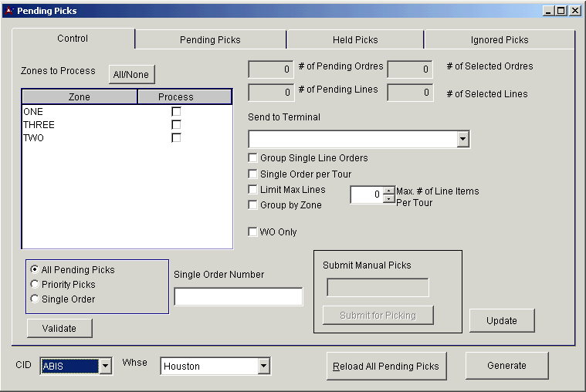Click the Generate button

point(506,366)
